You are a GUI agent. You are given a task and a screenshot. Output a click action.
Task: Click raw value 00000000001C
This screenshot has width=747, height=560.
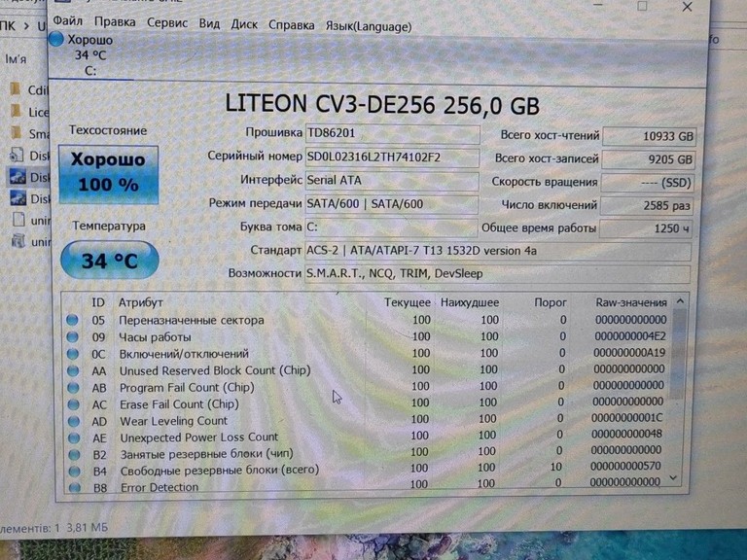click(x=627, y=418)
